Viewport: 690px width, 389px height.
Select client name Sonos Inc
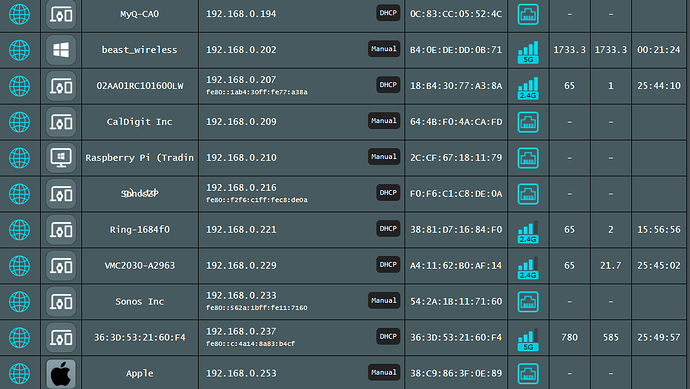click(x=139, y=301)
